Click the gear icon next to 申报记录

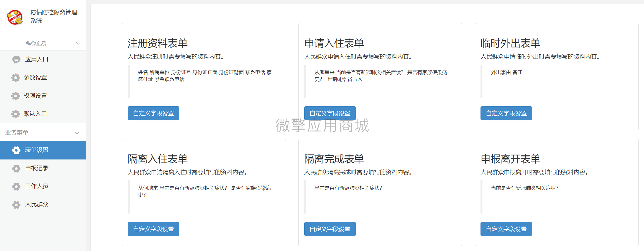point(16,168)
